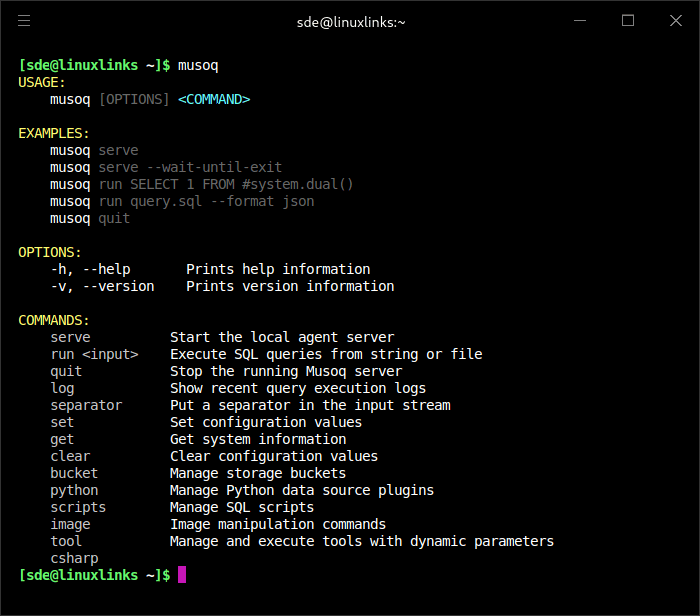Image resolution: width=700 pixels, height=616 pixels.
Task: Click the window title sde@linuxlinks:~
Action: [351, 22]
